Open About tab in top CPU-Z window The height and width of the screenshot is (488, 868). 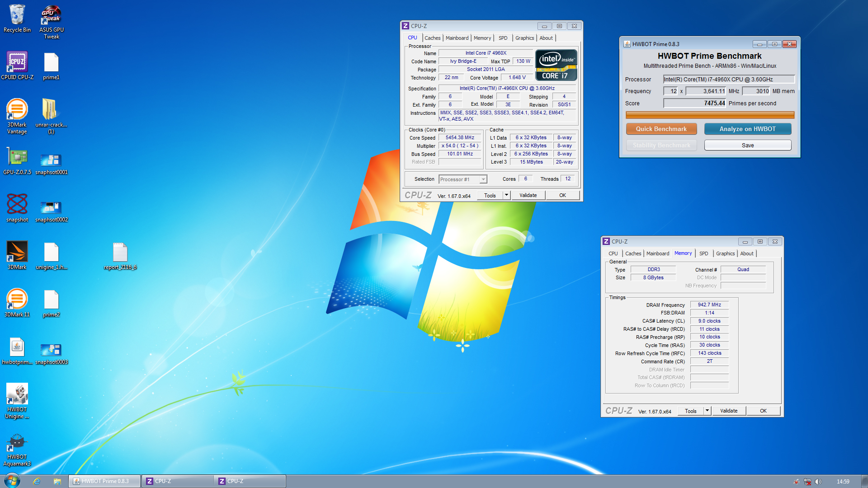pyautogui.click(x=546, y=38)
